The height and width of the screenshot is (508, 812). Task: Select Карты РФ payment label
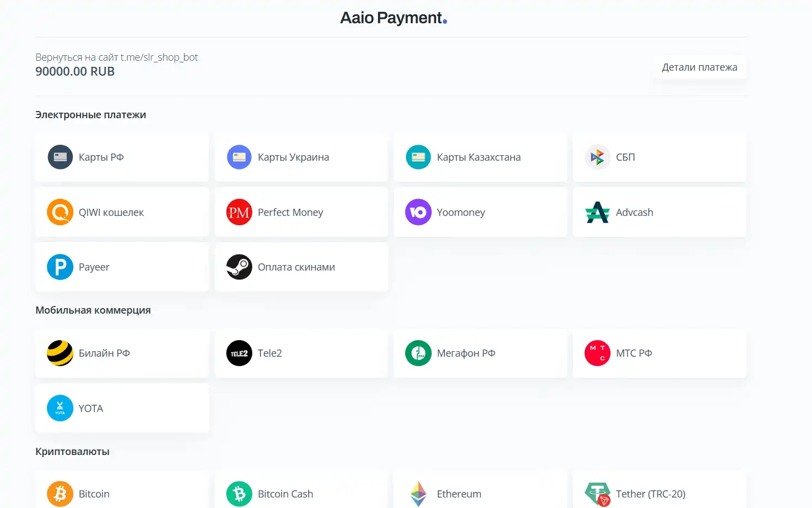coord(101,157)
